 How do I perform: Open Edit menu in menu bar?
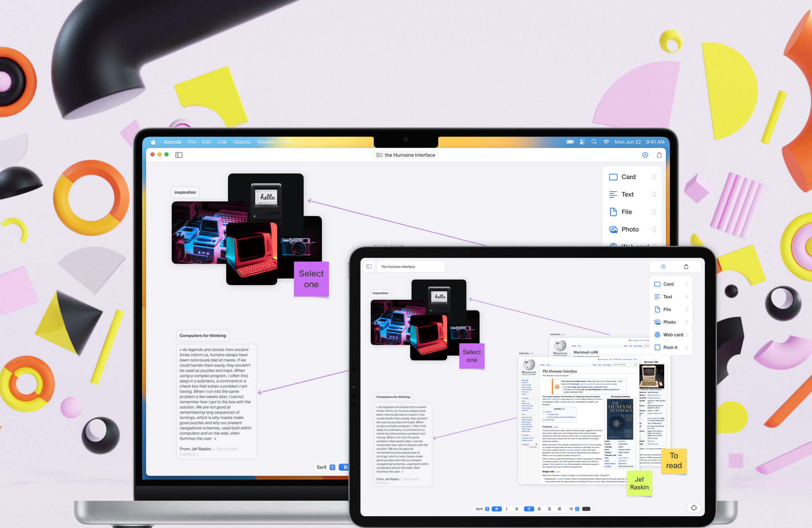click(207, 142)
